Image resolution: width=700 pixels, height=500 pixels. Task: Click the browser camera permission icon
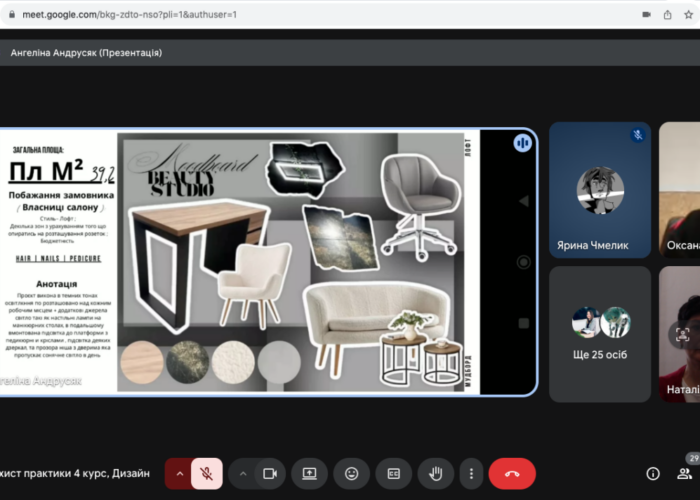646,15
